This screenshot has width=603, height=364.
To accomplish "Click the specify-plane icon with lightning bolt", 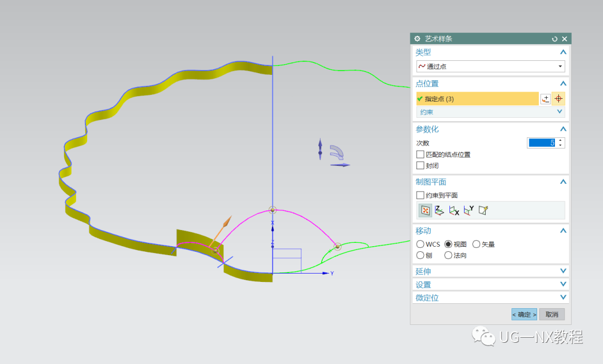I will click(482, 210).
